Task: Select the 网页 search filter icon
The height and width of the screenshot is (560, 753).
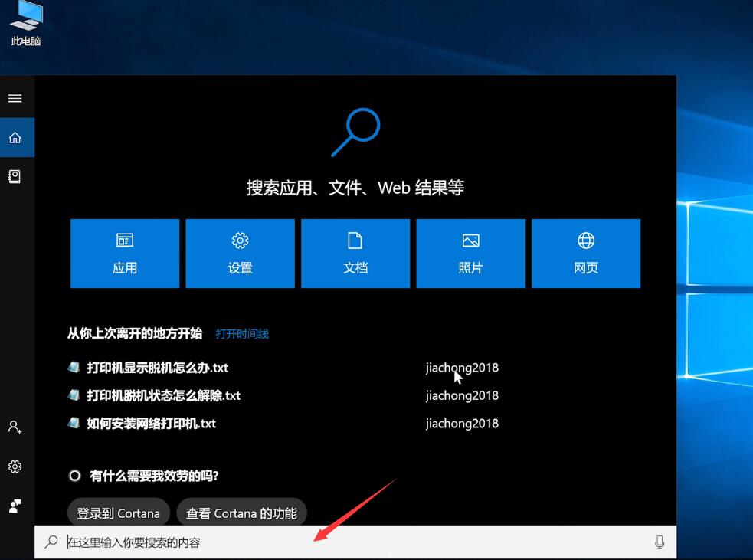Action: point(586,253)
